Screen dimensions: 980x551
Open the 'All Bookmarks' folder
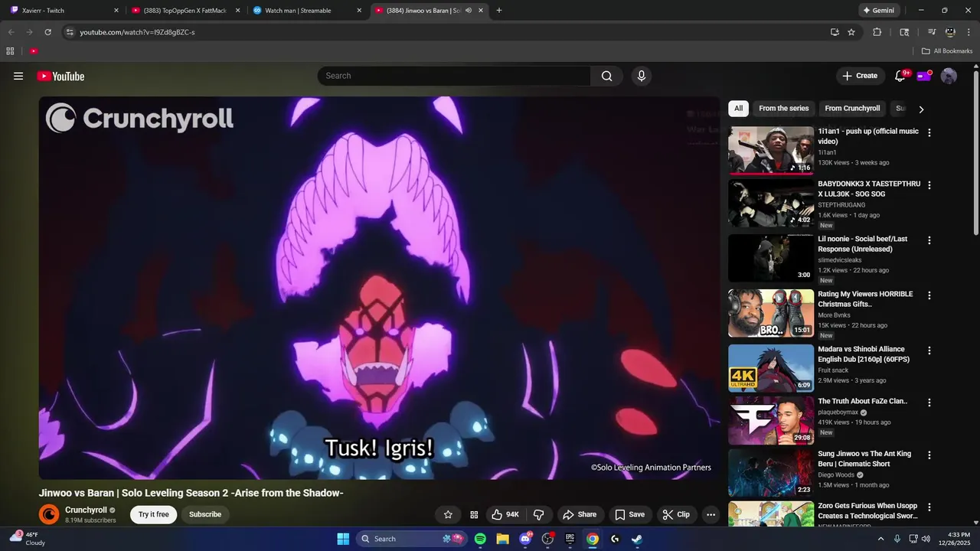point(946,51)
